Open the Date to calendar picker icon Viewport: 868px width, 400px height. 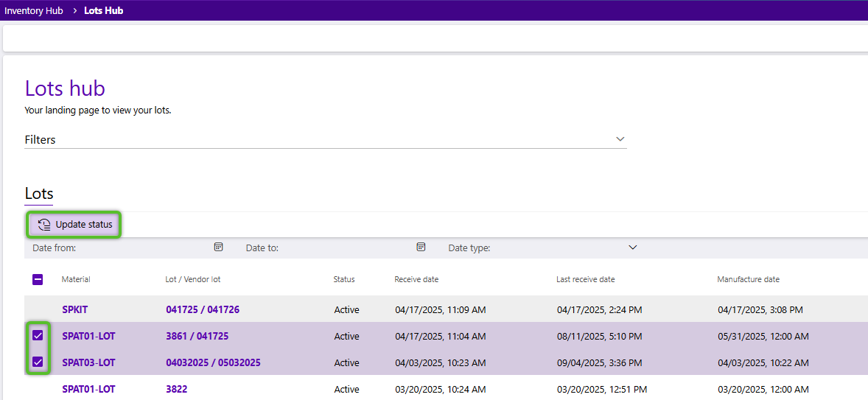point(421,248)
